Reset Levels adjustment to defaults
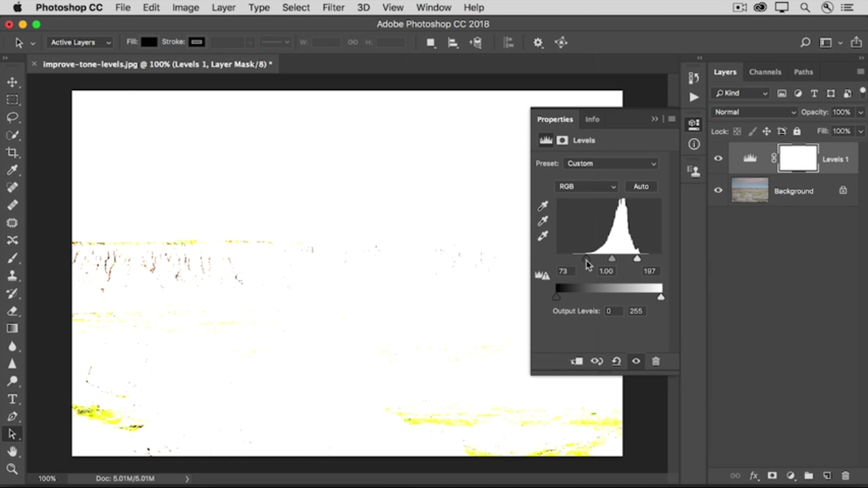868x488 pixels. pos(616,361)
